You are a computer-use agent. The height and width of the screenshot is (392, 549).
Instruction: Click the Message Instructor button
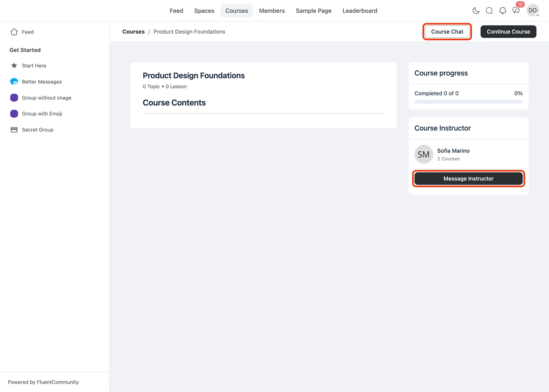[468, 179]
